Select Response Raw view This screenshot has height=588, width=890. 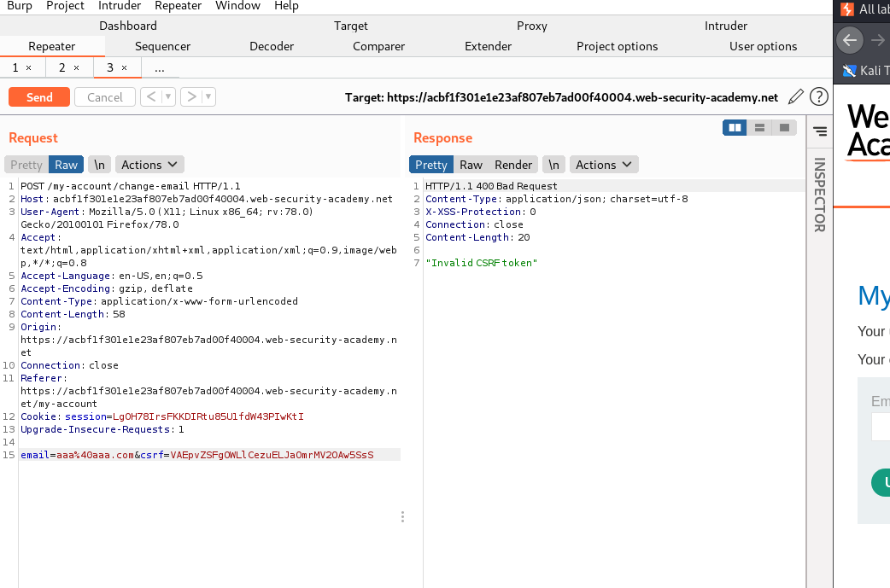tap(471, 165)
